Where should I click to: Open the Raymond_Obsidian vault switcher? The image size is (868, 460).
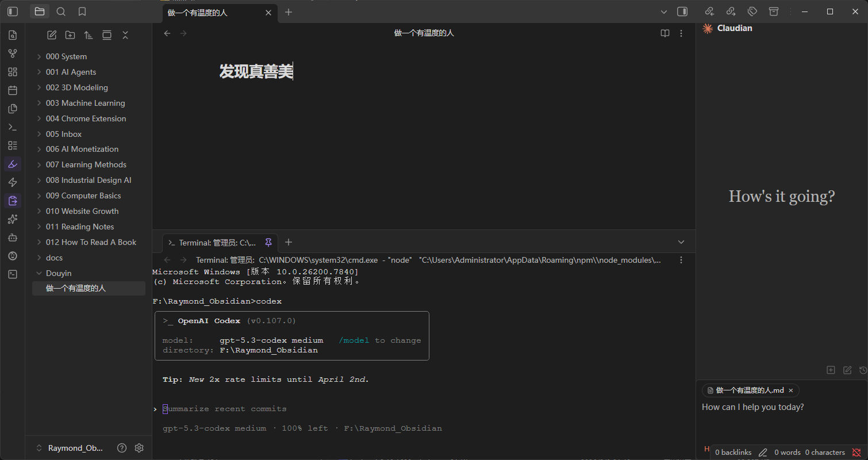click(x=69, y=448)
